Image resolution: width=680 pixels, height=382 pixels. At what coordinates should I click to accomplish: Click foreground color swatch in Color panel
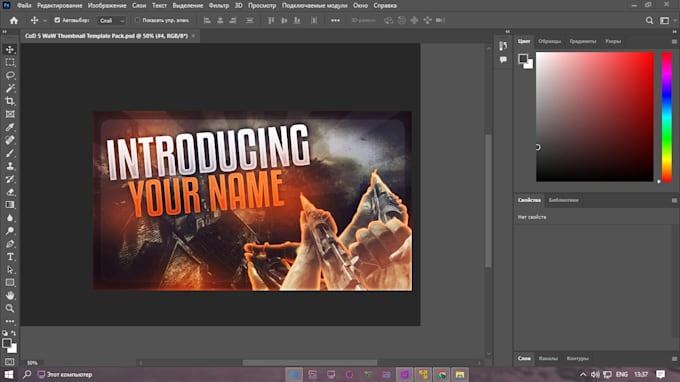coord(523,59)
